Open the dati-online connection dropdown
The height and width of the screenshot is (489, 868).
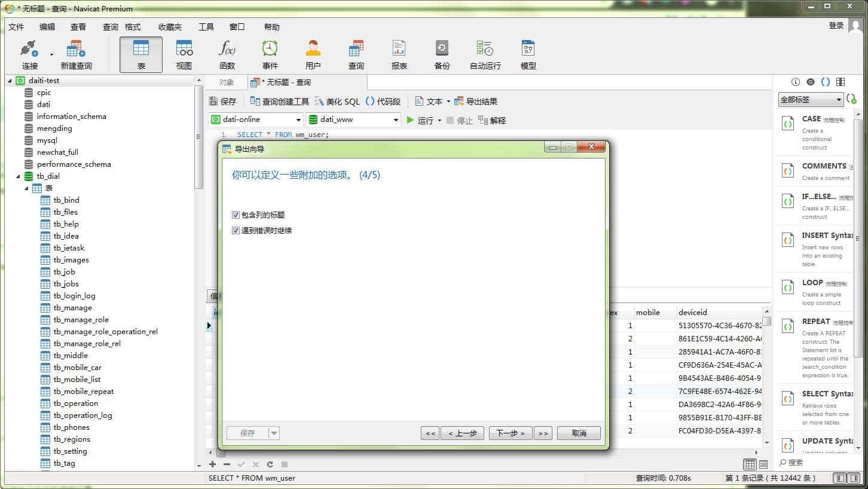click(298, 120)
